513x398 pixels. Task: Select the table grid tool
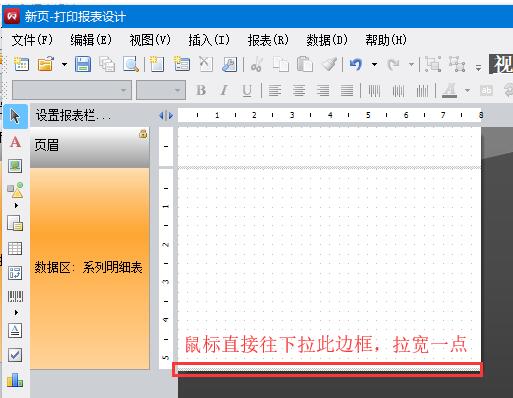click(15, 248)
